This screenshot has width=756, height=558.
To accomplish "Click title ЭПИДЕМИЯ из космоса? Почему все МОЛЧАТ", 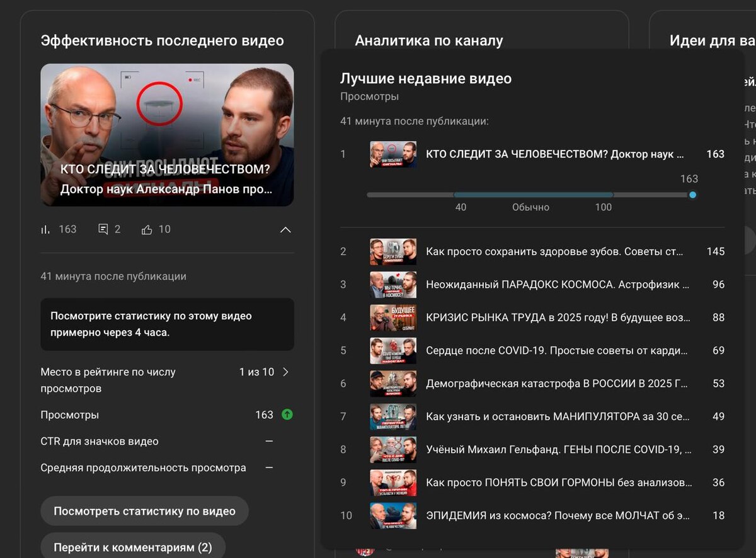I will [558, 515].
